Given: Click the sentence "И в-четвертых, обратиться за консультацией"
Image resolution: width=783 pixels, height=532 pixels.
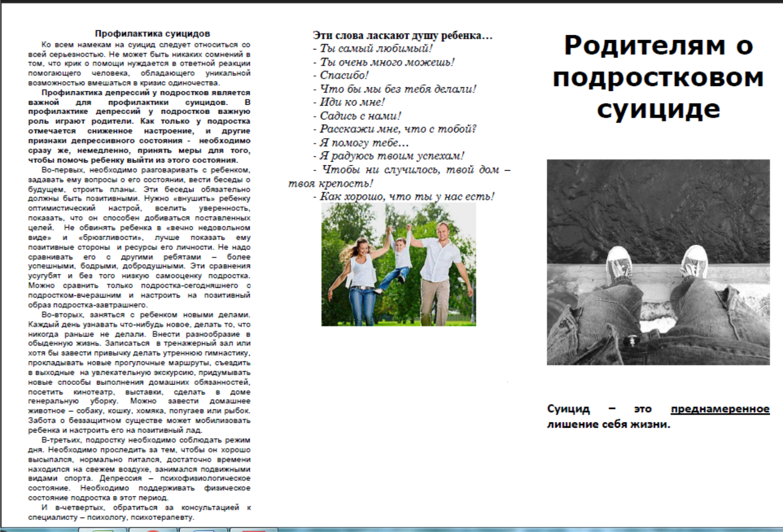Looking at the screenshot, I should click(139, 512).
